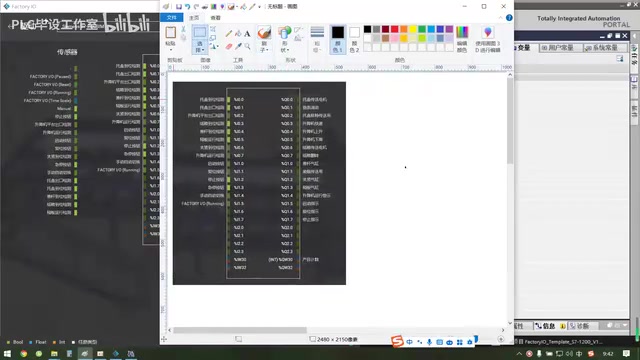The image size is (640, 360).
Task: Click the Cut scissors icon
Action: [x=183, y=29]
